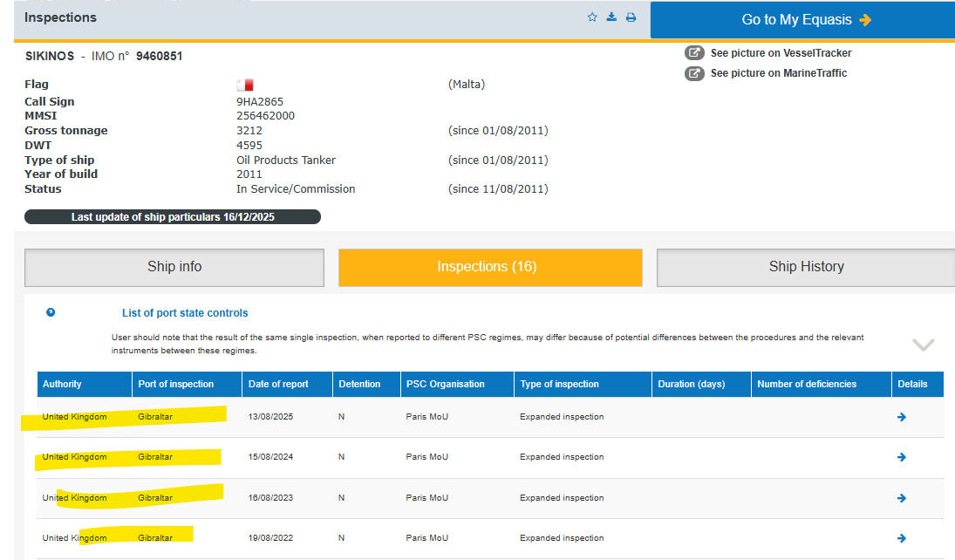Open the See picture on MarineTraffic link
Screen dimensions: 955x560
point(778,73)
